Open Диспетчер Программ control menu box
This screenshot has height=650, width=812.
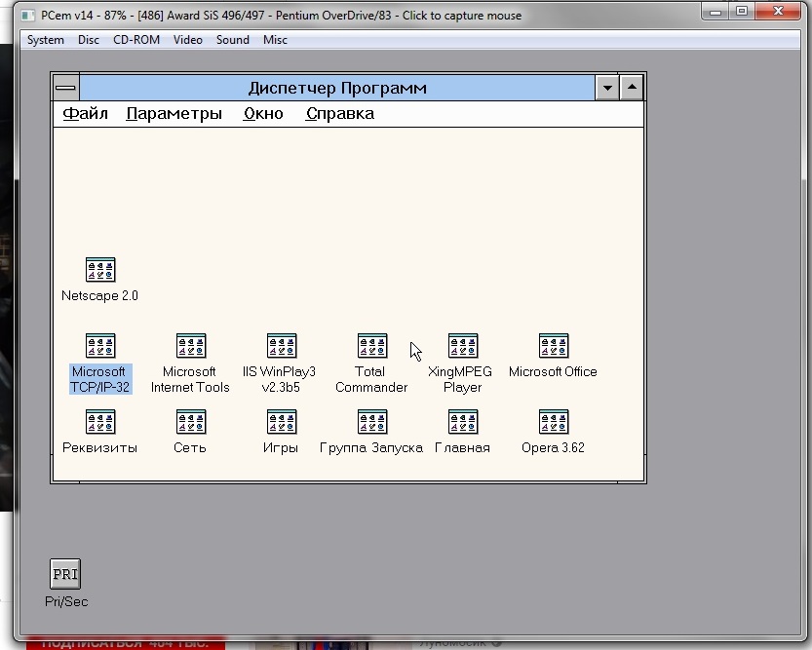65,88
